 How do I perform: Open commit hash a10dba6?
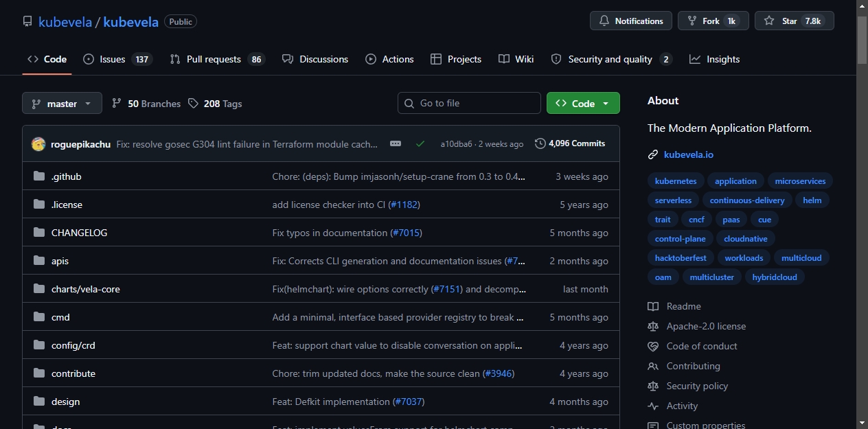[456, 144]
